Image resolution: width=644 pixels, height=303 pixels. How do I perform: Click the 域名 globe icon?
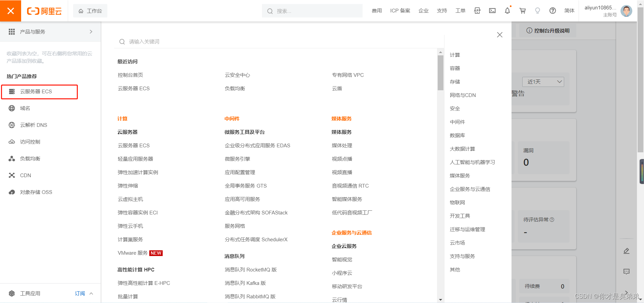[x=12, y=108]
